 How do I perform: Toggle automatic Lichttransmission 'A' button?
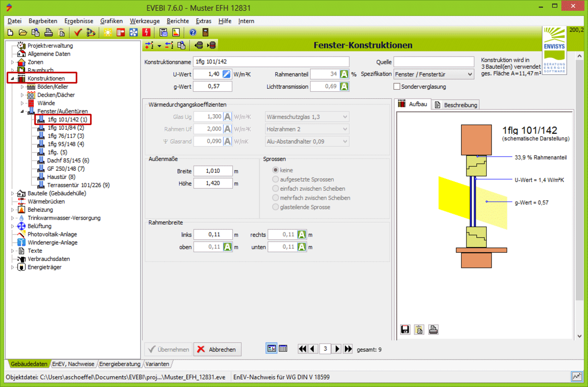[x=344, y=86]
